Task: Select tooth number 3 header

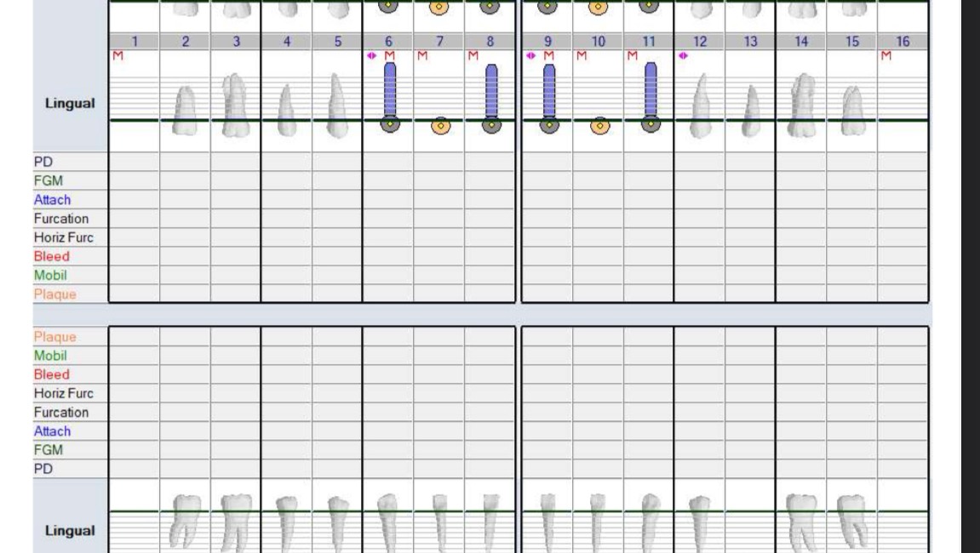Action: [236, 41]
